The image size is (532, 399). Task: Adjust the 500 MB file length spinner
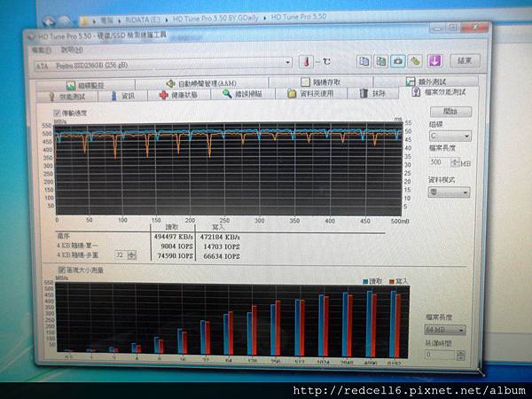tap(455, 162)
